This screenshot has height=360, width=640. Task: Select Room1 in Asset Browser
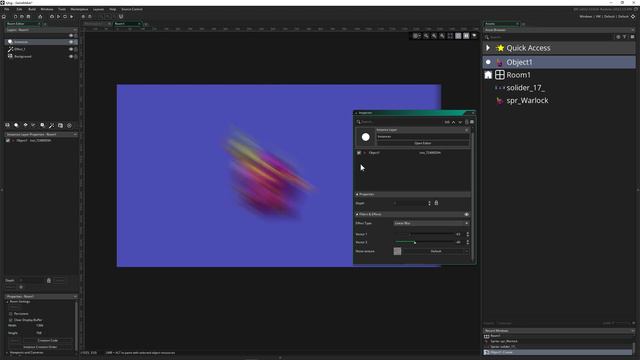(518, 75)
